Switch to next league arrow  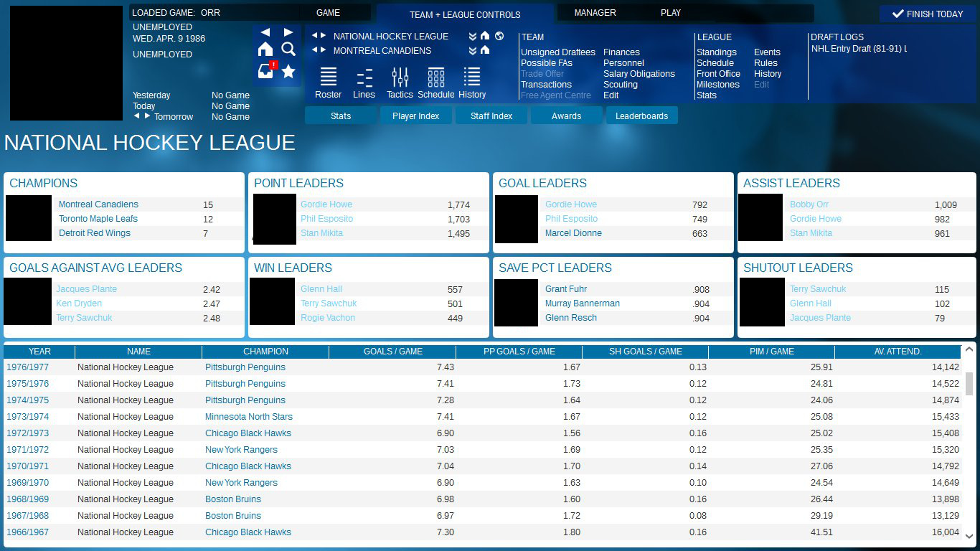(x=324, y=36)
